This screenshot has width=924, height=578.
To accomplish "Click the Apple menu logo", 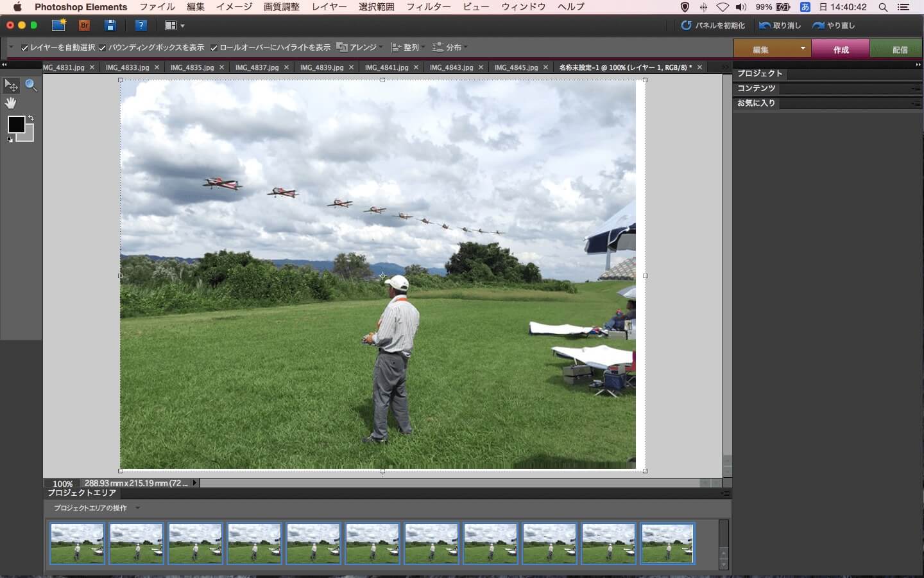I will tap(17, 7).
